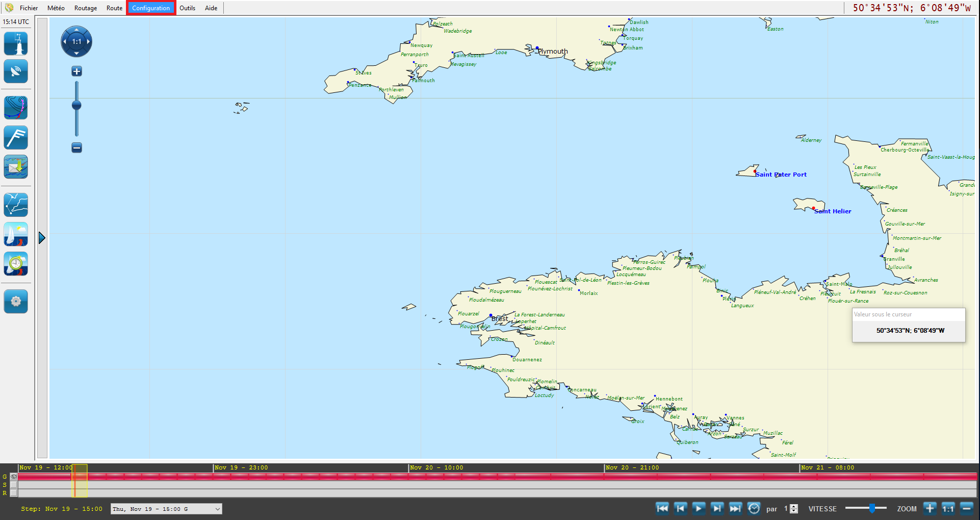Open the Routage menu
Viewport: 980px width, 520px height.
click(85, 8)
